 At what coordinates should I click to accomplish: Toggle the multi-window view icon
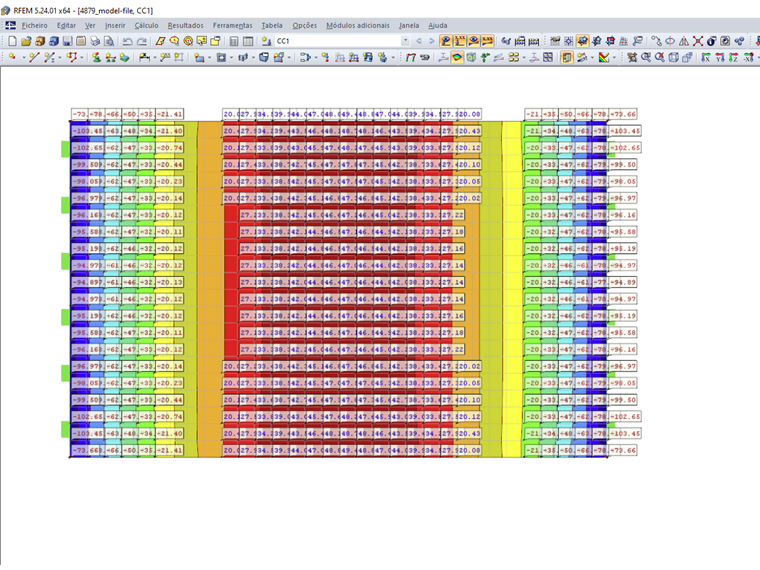(548, 57)
